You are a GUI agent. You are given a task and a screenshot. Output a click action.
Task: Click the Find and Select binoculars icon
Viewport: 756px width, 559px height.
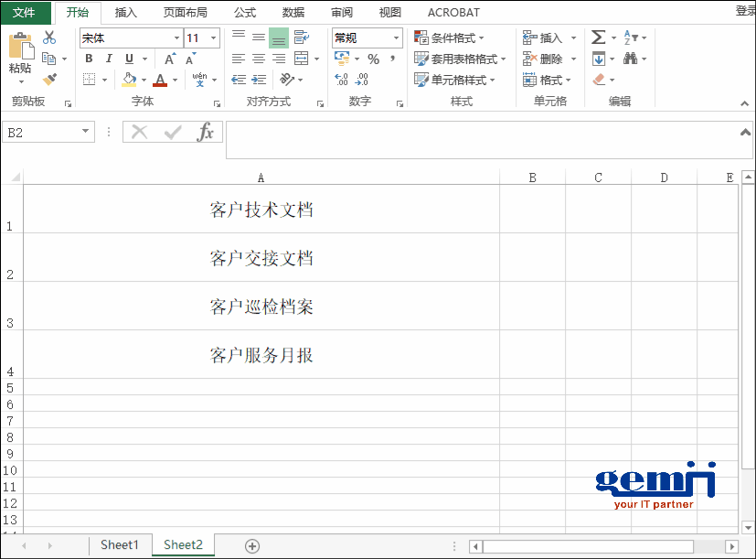(x=630, y=58)
